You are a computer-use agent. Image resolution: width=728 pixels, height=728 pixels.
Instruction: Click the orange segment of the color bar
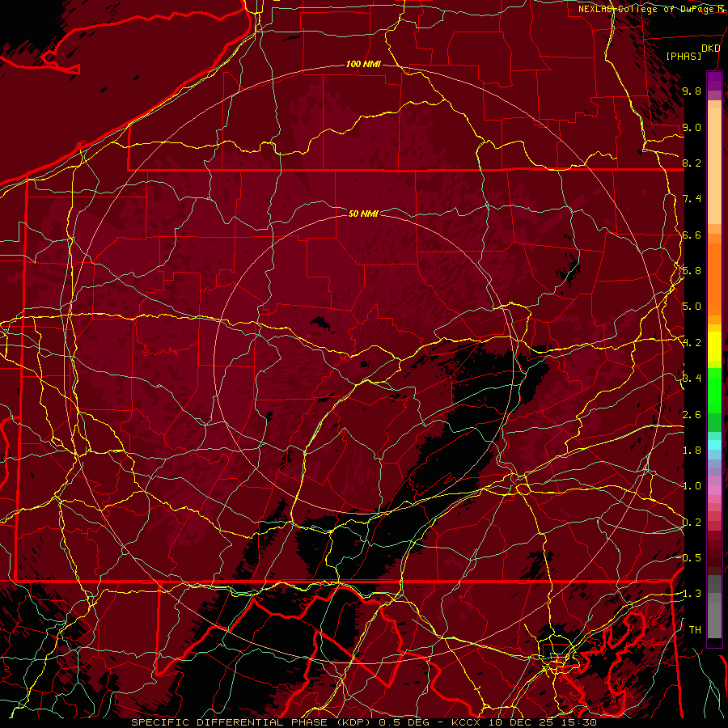(x=714, y=278)
